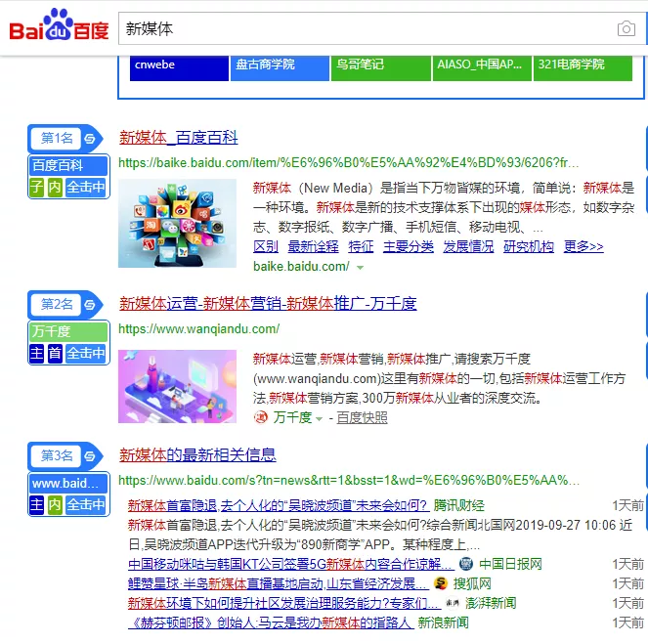Open 新媒体_百度百科 result title

[x=179, y=137]
